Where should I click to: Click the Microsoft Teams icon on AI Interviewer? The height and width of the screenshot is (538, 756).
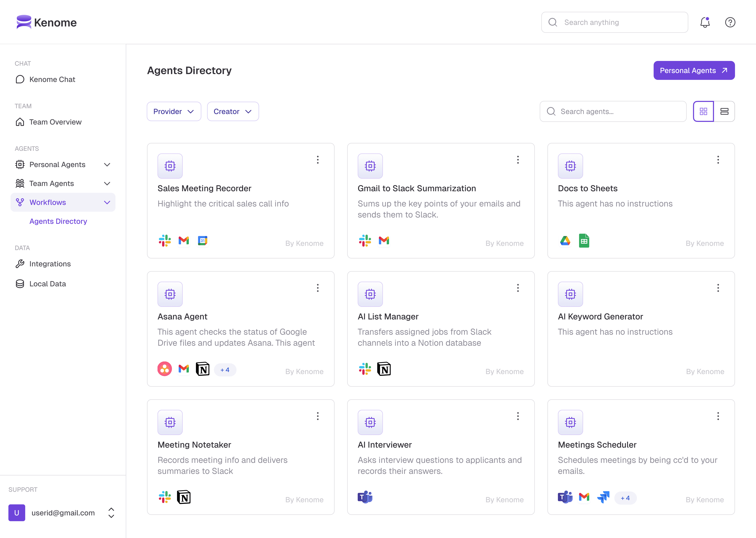click(x=365, y=497)
